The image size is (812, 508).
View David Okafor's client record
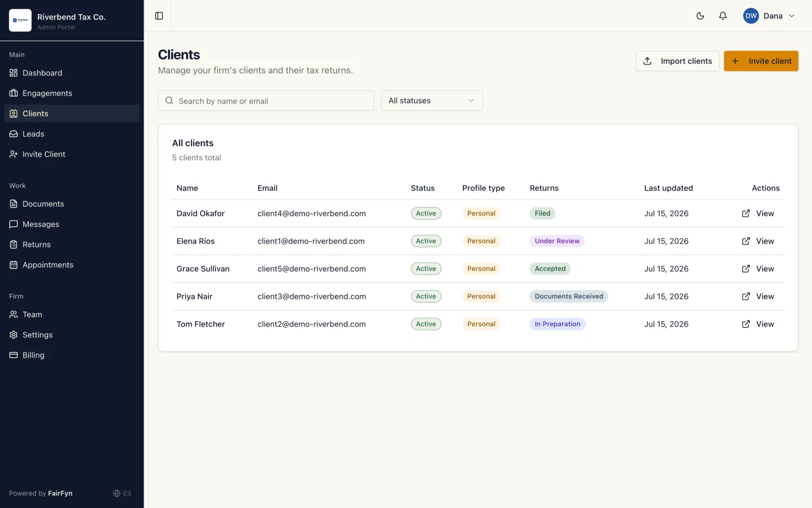tap(758, 213)
